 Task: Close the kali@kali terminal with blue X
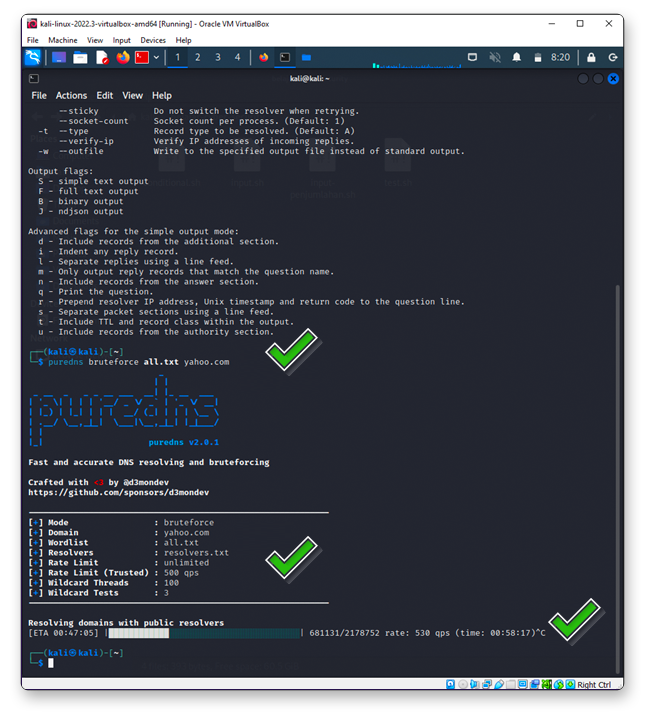[x=613, y=79]
